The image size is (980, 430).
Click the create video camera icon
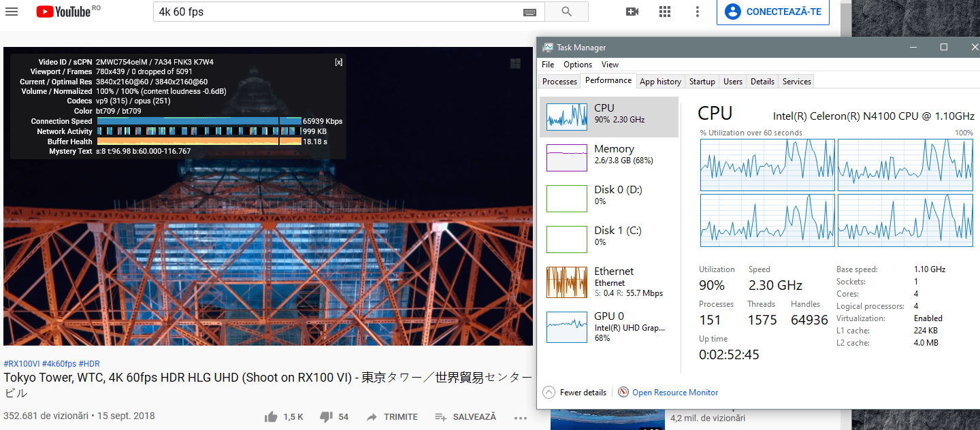pos(632,12)
